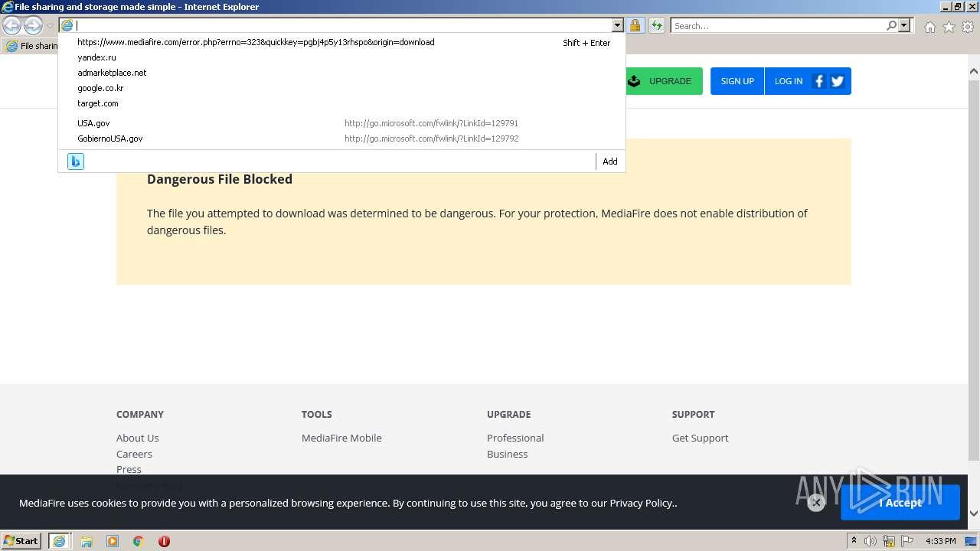Screen dimensions: 980x551
Task: Dismiss cookie banner with X icon
Action: click(x=816, y=503)
